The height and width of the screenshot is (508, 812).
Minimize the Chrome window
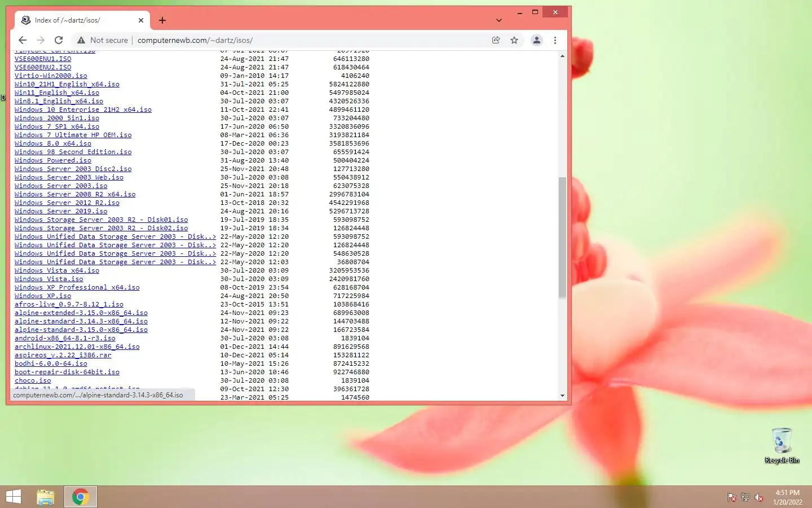pos(519,12)
